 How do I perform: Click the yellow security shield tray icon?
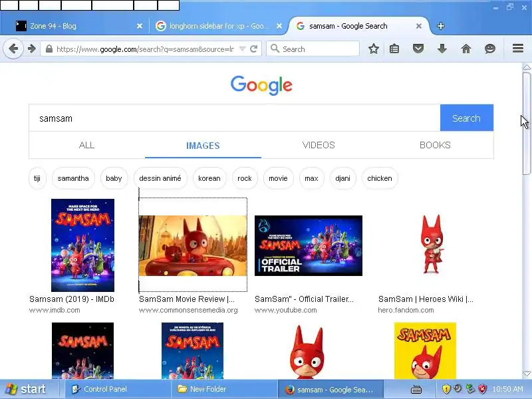pyautogui.click(x=446, y=389)
